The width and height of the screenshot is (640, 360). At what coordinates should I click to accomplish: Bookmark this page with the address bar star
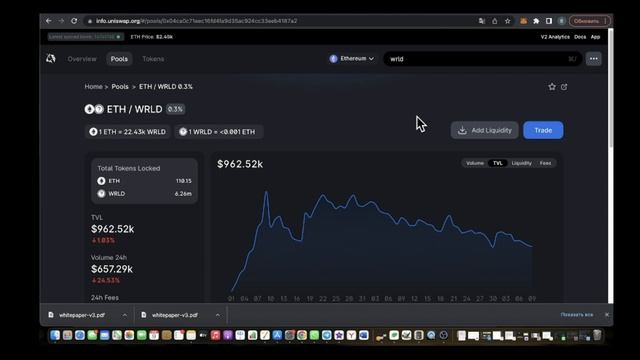pyautogui.click(x=507, y=21)
